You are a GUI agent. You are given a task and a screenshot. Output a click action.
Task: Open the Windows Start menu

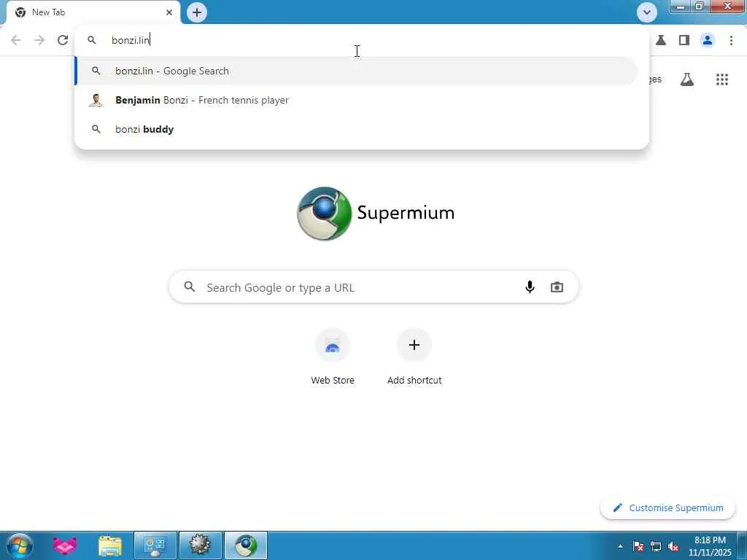(20, 545)
